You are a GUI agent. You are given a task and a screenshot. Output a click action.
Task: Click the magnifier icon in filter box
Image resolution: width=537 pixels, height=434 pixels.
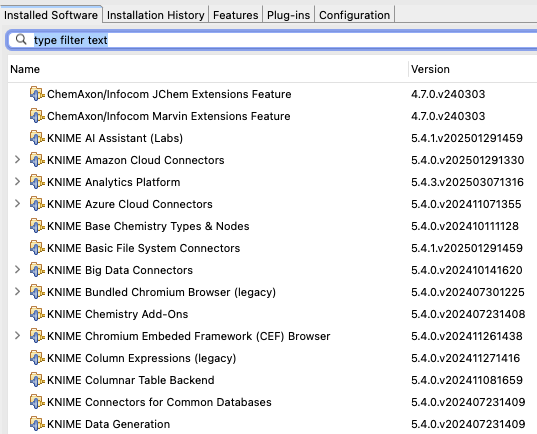click(x=21, y=39)
